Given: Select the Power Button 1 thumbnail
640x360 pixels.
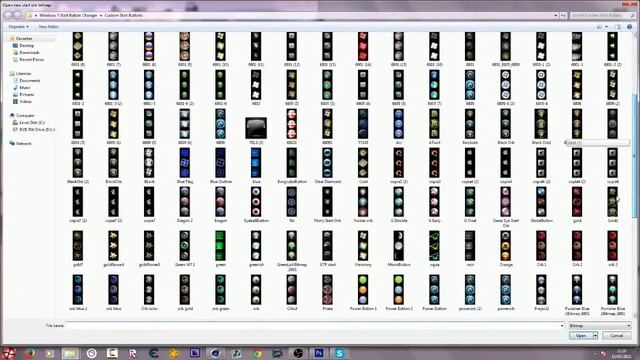Looking at the screenshot, I should (x=363, y=290).
